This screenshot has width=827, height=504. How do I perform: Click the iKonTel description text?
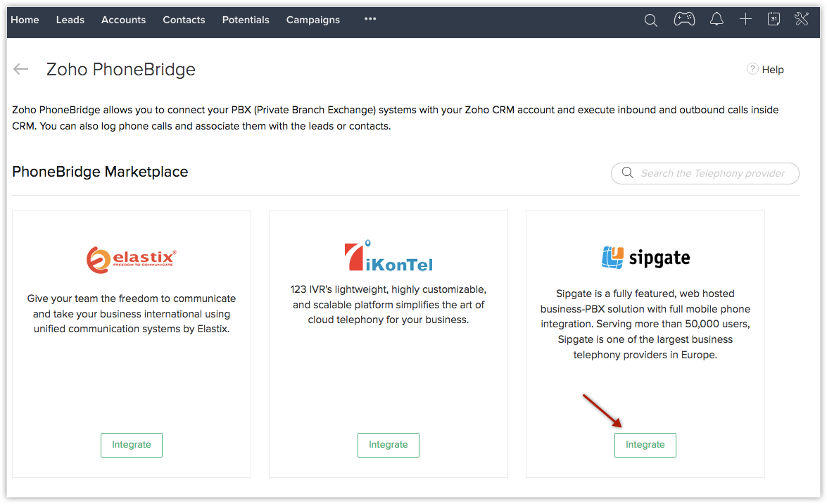click(x=389, y=305)
